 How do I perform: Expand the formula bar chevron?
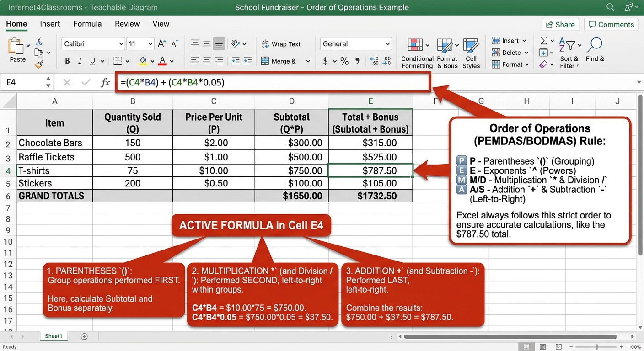point(639,83)
